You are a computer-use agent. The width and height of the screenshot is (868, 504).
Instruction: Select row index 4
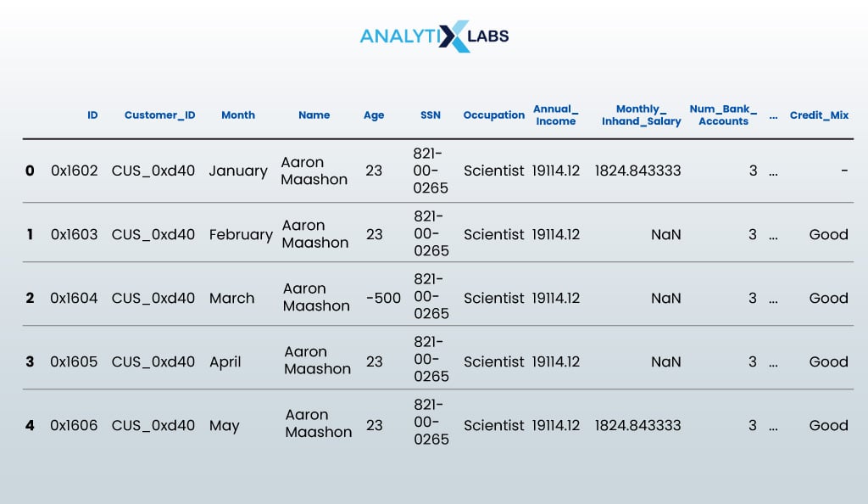(30, 425)
